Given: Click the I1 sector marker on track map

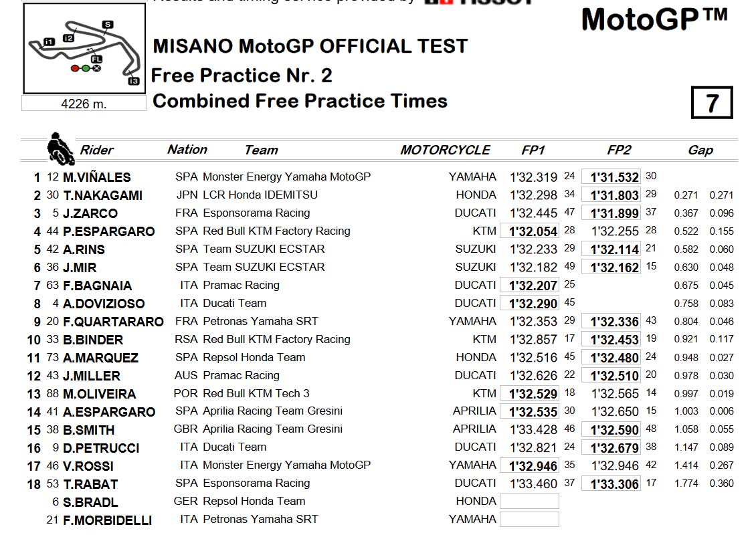Looking at the screenshot, I should point(50,42).
